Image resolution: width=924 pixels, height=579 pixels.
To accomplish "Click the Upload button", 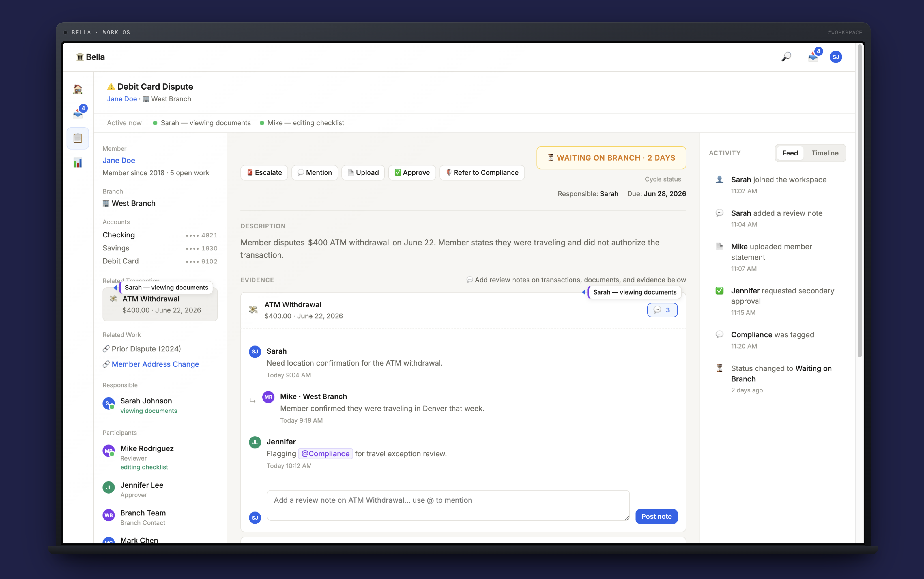I will coord(363,172).
